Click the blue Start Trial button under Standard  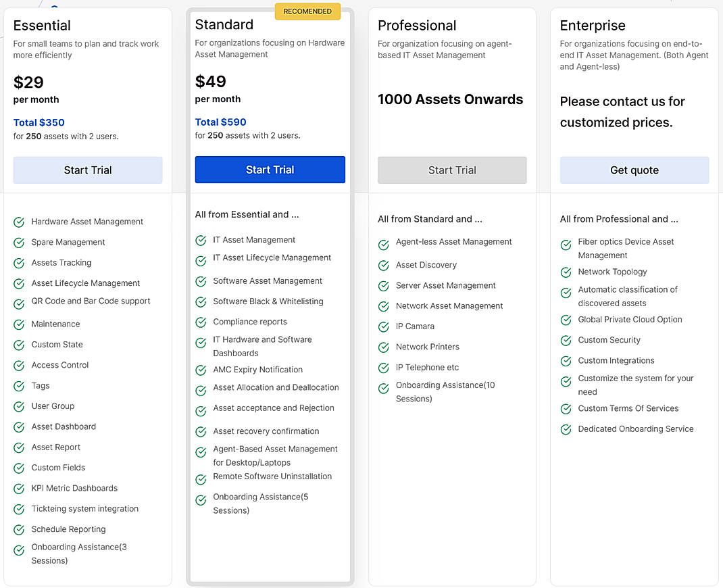[x=270, y=170]
